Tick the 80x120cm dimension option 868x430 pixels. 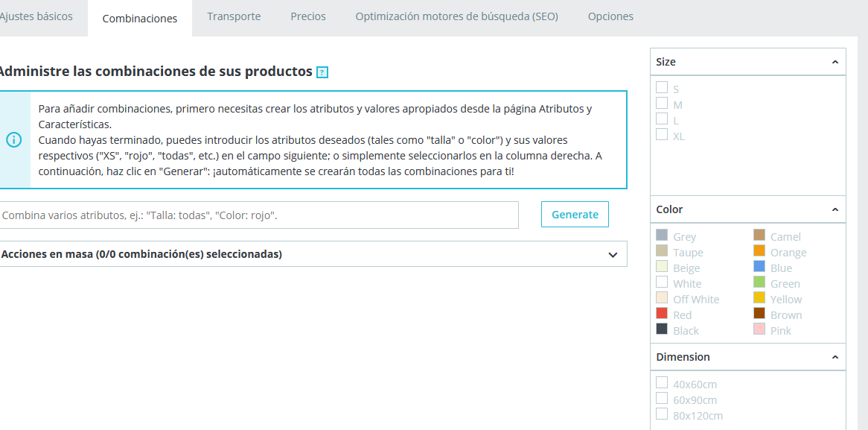pyautogui.click(x=662, y=414)
